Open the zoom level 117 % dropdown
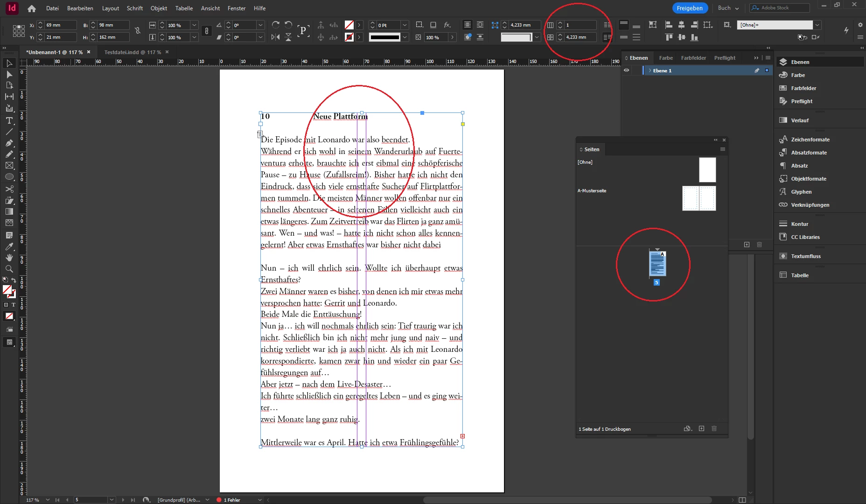Image resolution: width=866 pixels, height=504 pixels. click(48, 500)
